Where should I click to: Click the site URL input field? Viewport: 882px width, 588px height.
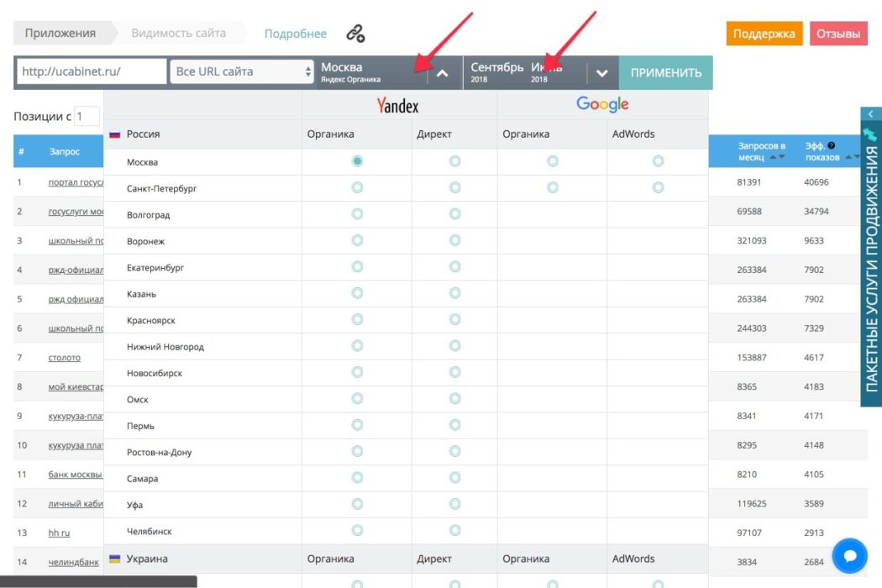point(92,71)
